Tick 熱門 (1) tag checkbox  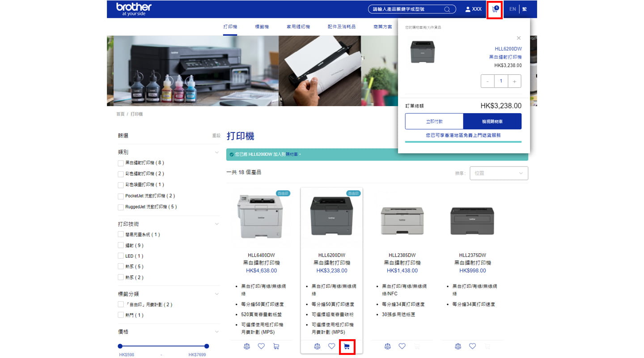pyautogui.click(x=121, y=315)
